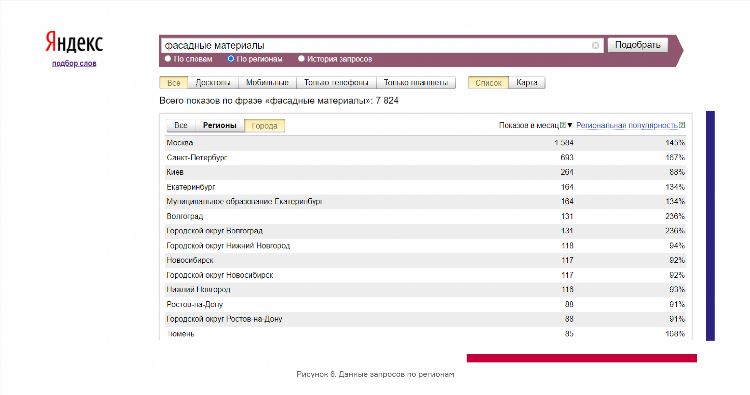Sort by Региональная популярность link

pyautogui.click(x=627, y=125)
